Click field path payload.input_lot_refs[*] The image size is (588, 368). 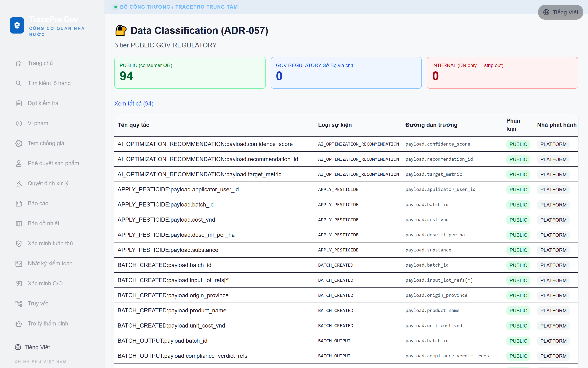pos(439,280)
